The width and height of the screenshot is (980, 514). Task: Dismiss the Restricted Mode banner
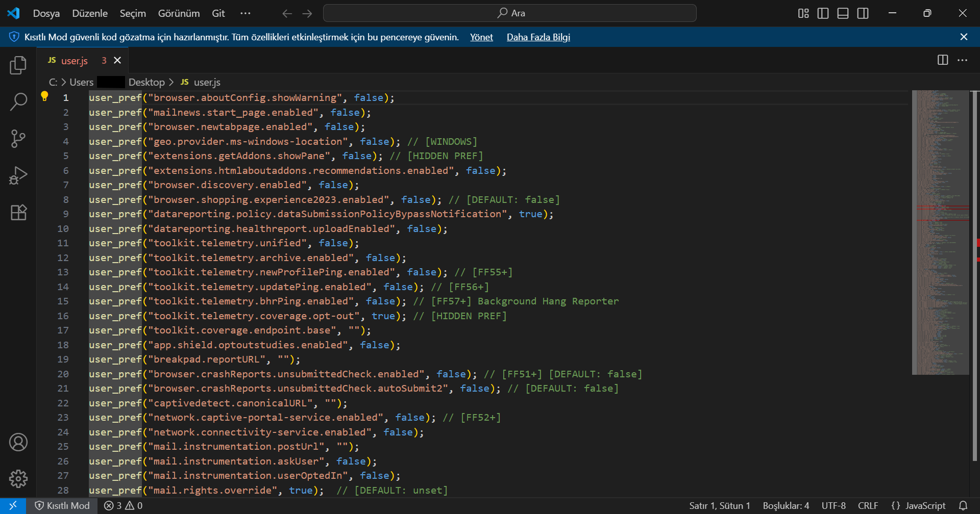click(964, 37)
